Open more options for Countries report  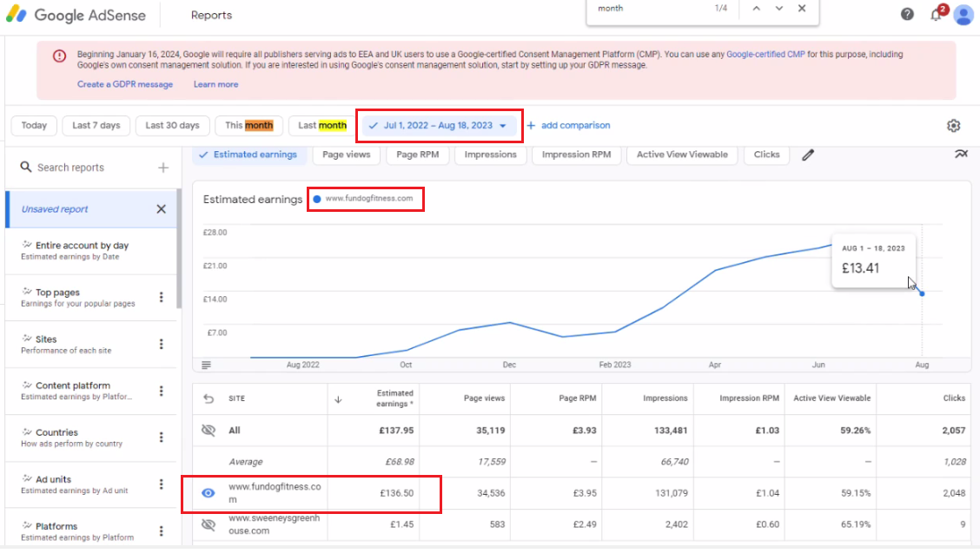tap(162, 437)
